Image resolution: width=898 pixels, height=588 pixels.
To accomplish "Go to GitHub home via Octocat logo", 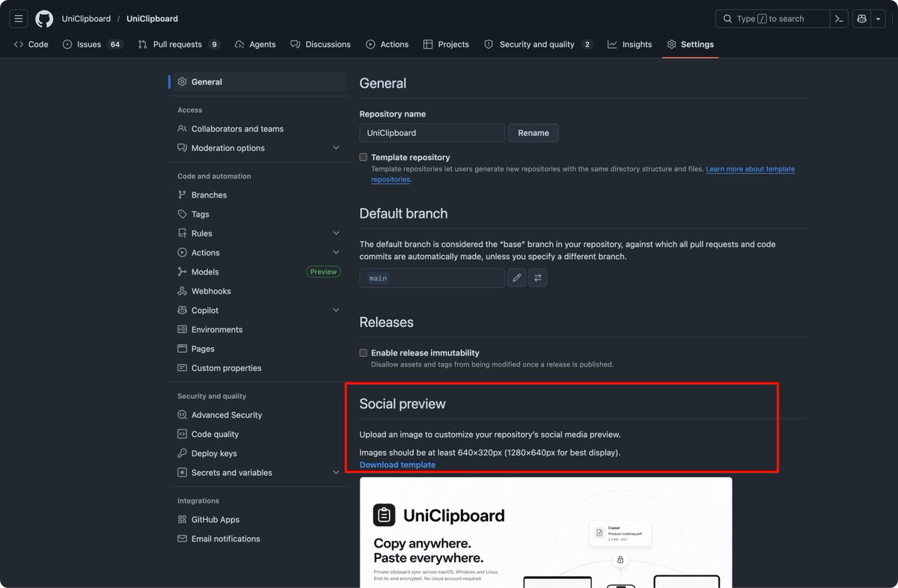I will pyautogui.click(x=44, y=19).
